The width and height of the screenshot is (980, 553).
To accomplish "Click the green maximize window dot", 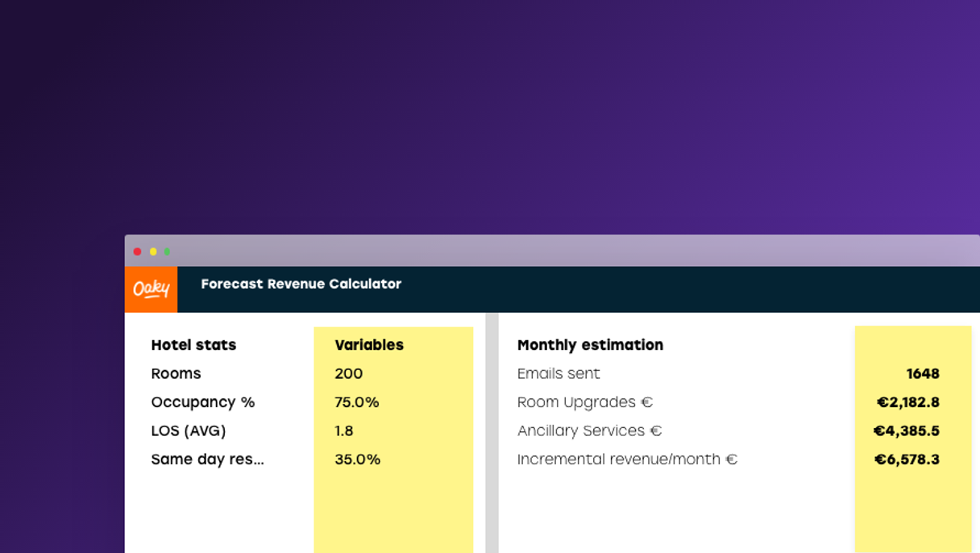I will tap(168, 252).
